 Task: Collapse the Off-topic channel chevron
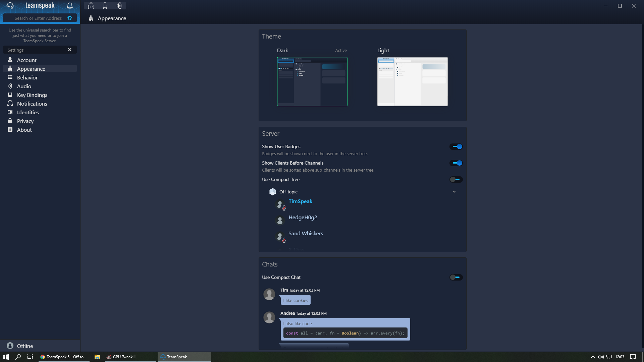click(x=454, y=192)
